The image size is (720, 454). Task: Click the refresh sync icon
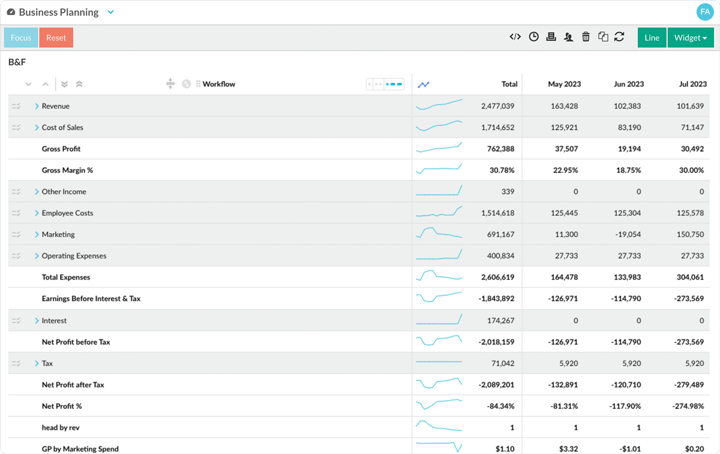(x=619, y=37)
